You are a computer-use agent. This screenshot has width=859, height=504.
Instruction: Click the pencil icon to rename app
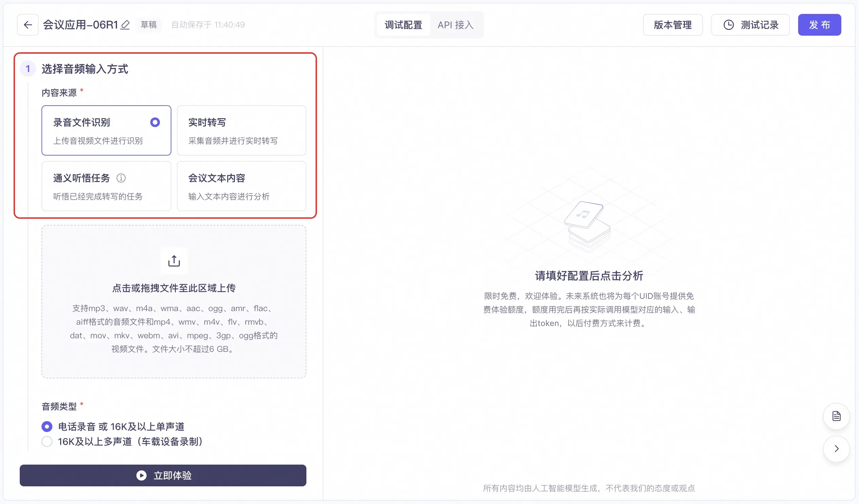(125, 25)
